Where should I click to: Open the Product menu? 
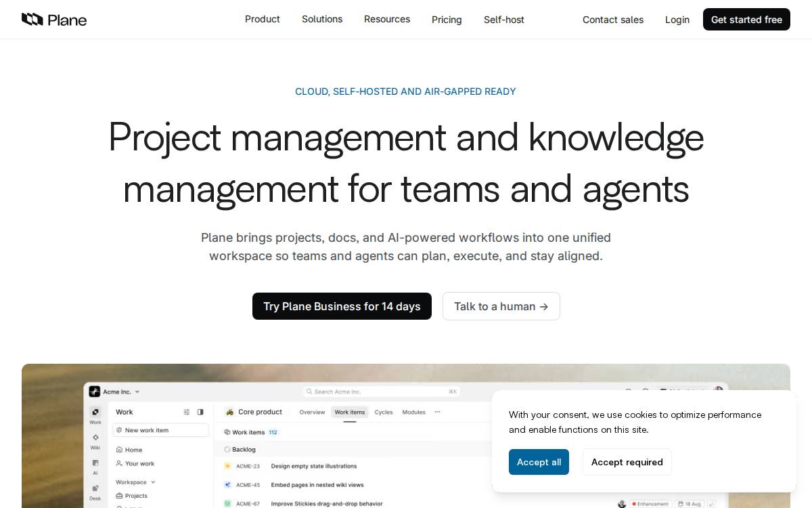(263, 19)
